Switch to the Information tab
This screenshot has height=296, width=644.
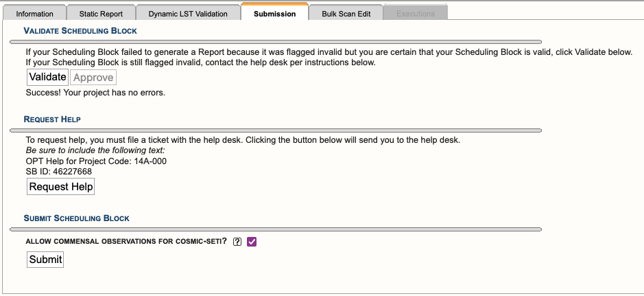tap(34, 14)
